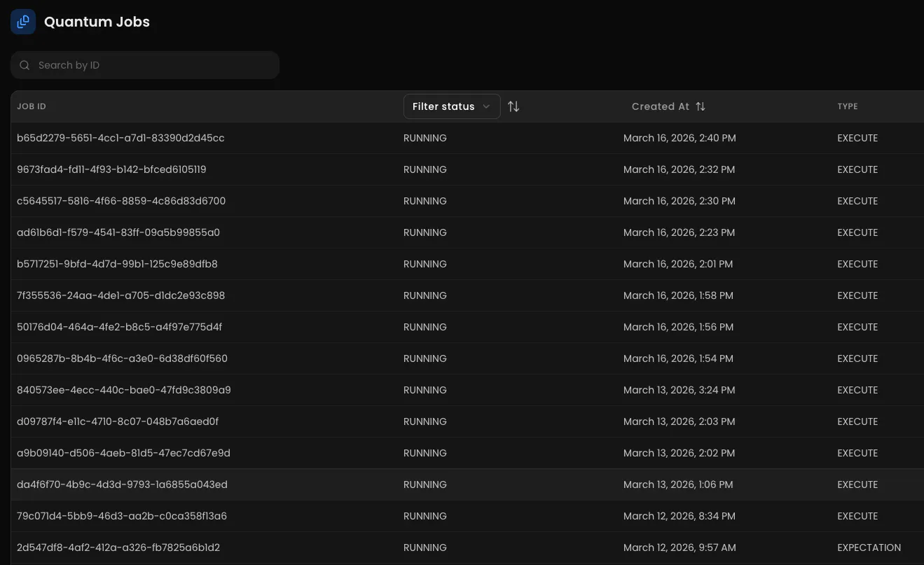Click date March 16, 2026, 1:54 PM
The width and height of the screenshot is (924, 565).
point(678,358)
